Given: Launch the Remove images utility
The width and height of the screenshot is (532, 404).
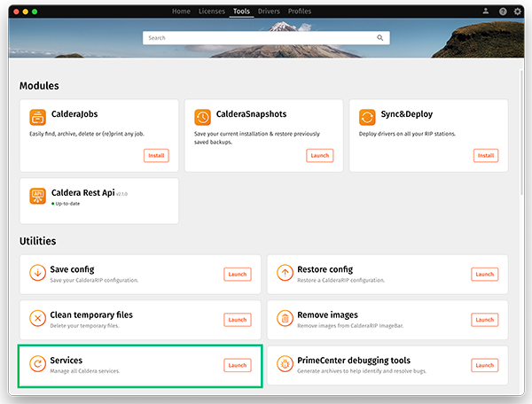Looking at the screenshot, I should pyautogui.click(x=485, y=320).
